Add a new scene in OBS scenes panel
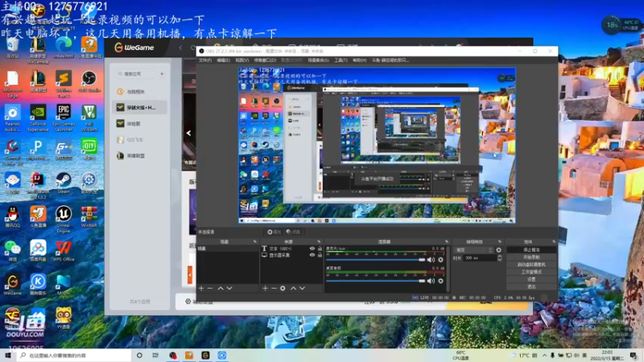 coord(201,289)
